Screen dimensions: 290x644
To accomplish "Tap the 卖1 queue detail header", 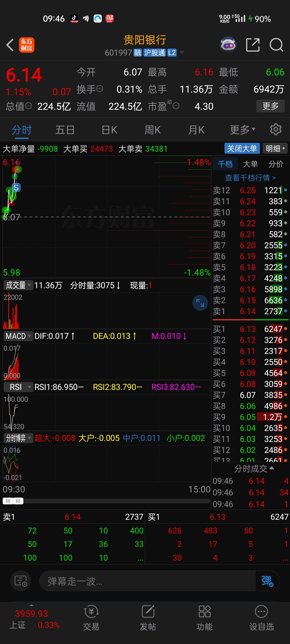I will coord(73,517).
